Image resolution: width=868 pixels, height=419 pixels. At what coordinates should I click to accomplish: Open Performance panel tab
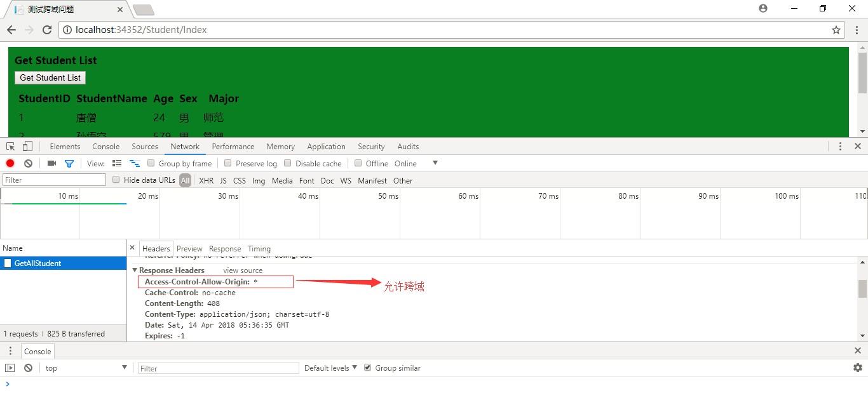point(233,146)
